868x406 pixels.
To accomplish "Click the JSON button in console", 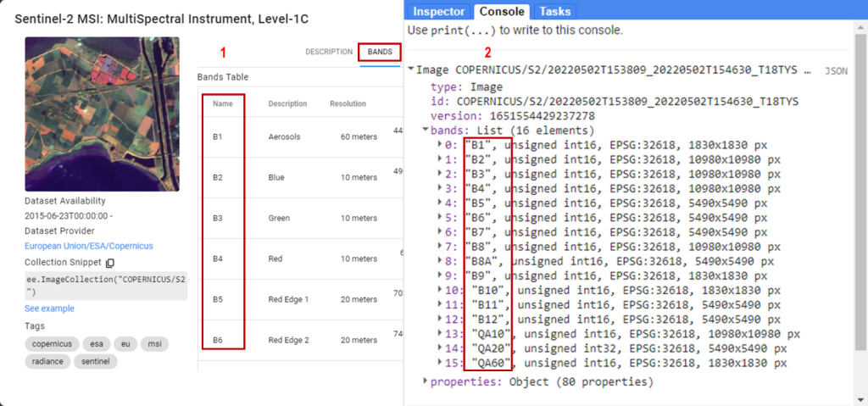I will pyautogui.click(x=836, y=71).
